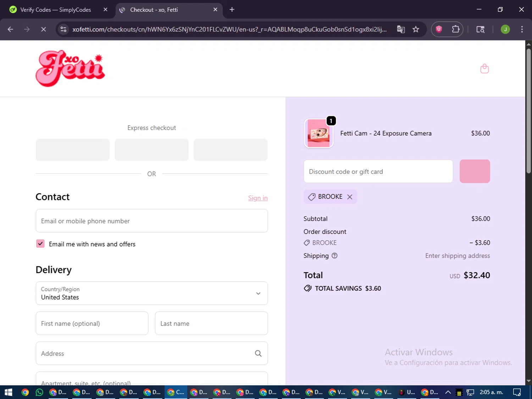Focus the Email or mobile phone number field
This screenshot has width=532, height=399.
coord(152,221)
